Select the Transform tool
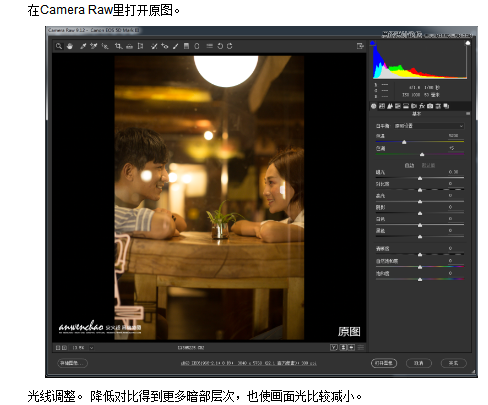Viewport: 488px width, 405px height. 140,46
